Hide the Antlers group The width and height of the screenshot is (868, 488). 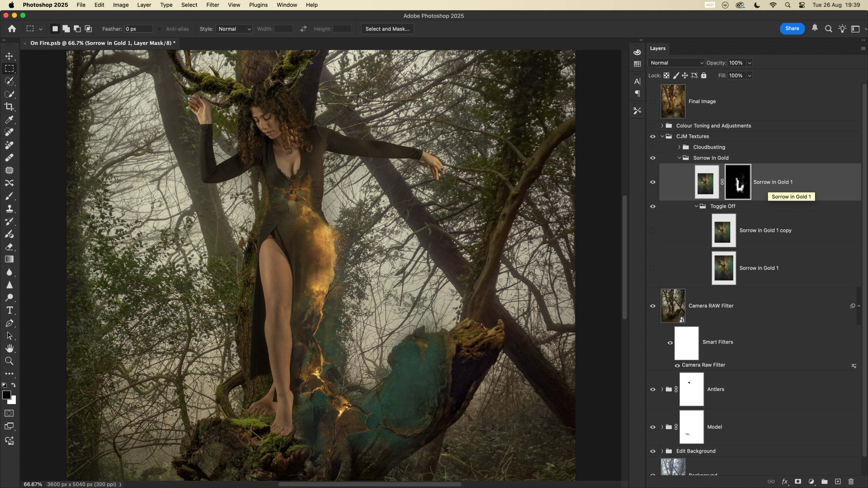click(653, 389)
